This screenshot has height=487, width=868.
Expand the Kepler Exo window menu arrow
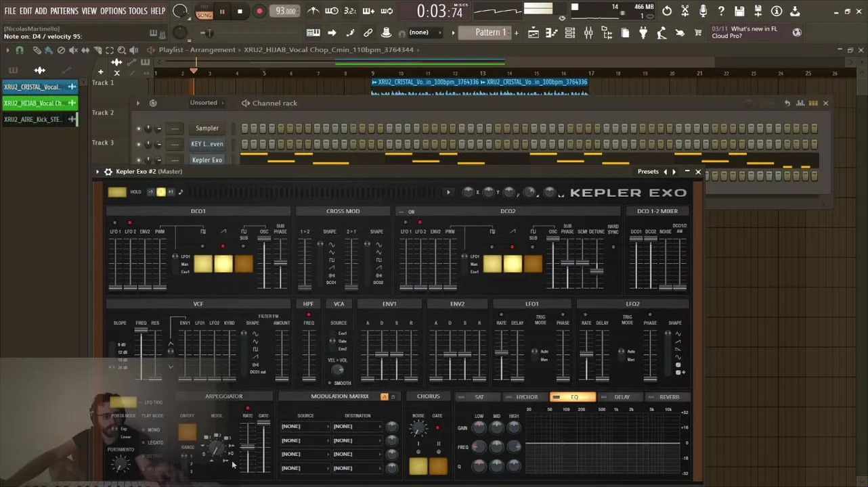click(x=97, y=172)
